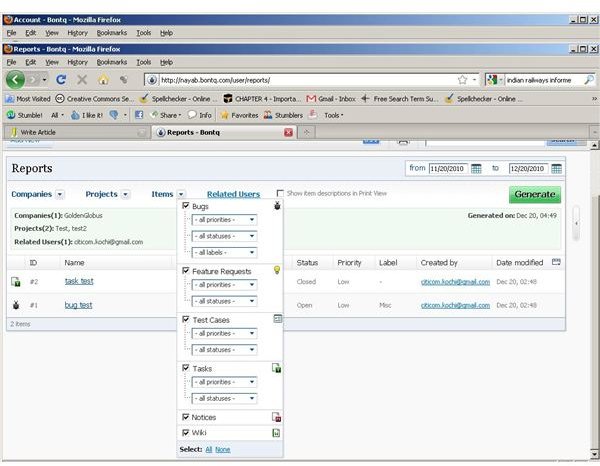Open the Most Visited bookmarks folder

[x=28, y=99]
